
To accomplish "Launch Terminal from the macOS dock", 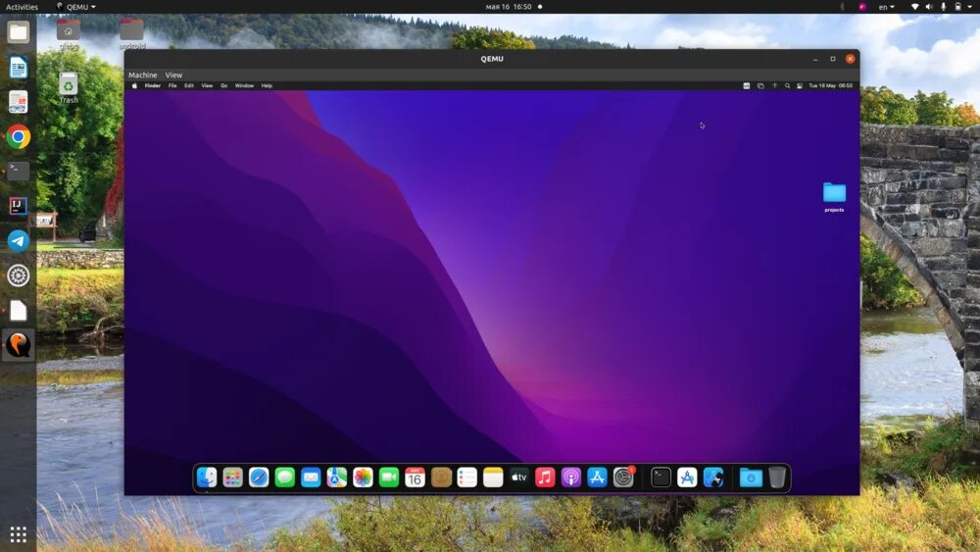I will coord(661,477).
